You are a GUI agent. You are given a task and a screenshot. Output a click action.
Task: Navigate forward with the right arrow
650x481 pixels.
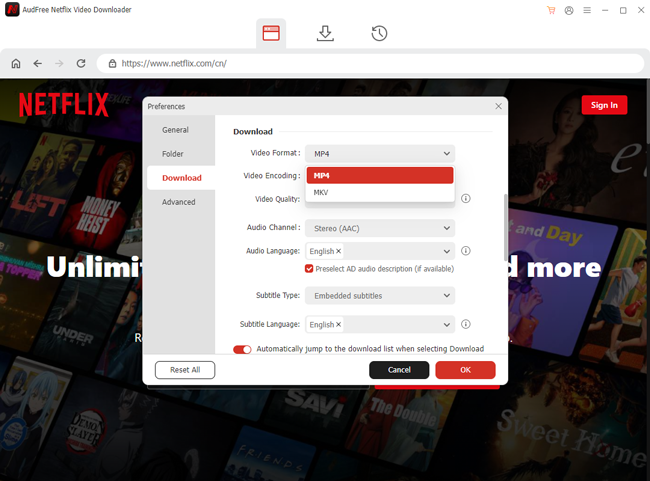coord(59,63)
